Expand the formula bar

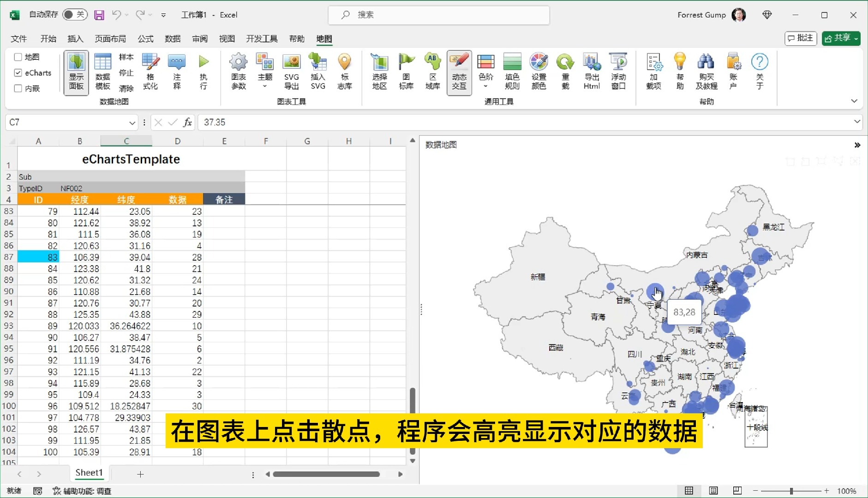click(857, 122)
